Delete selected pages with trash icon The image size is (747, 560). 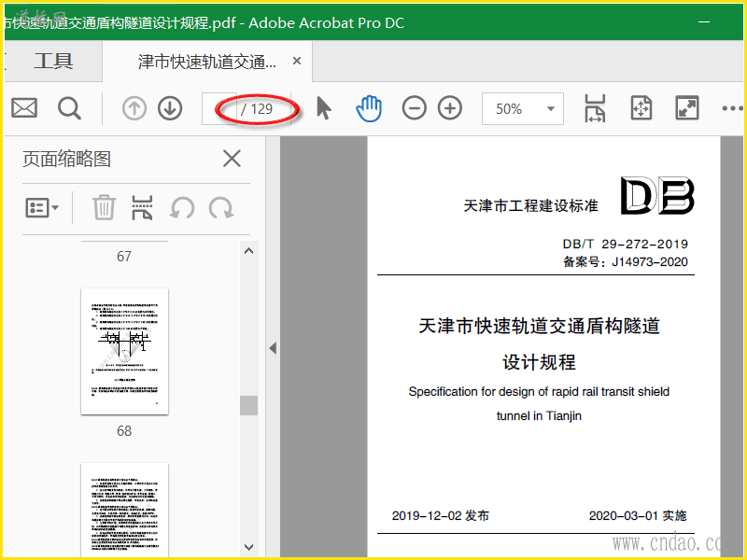[x=104, y=207]
